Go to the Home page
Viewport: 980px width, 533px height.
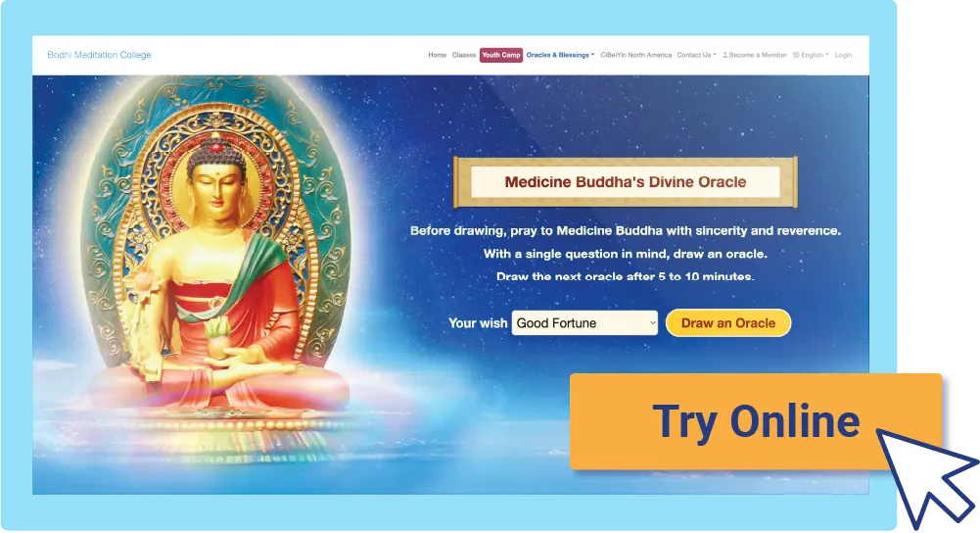pyautogui.click(x=437, y=55)
